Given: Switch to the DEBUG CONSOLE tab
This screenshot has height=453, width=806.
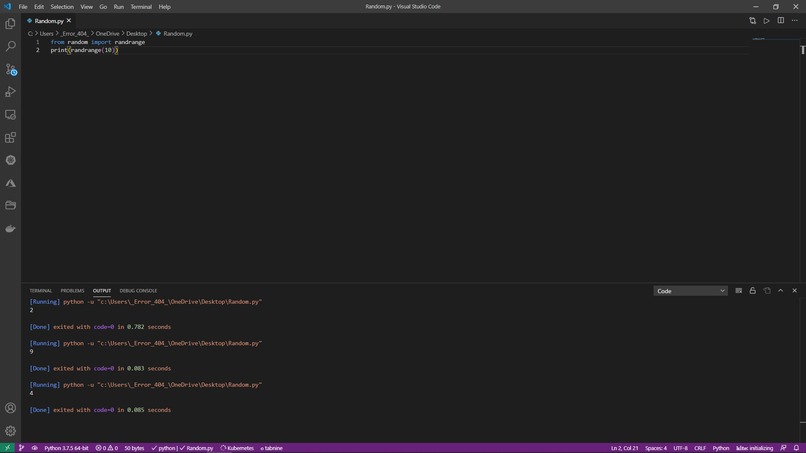Looking at the screenshot, I should [138, 291].
